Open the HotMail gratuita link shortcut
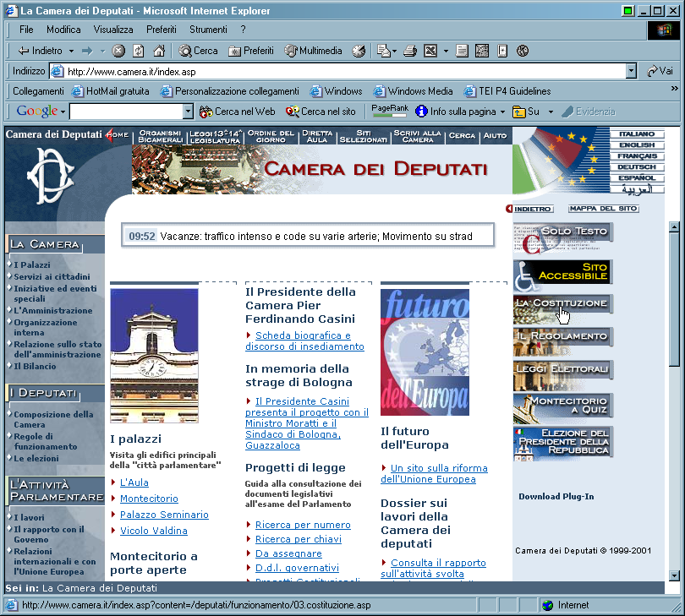The width and height of the screenshot is (685, 616). [111, 91]
